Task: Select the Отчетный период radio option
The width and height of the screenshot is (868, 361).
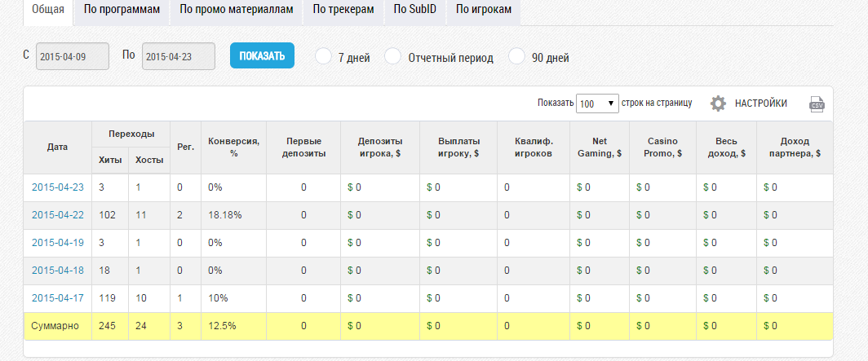Action: pos(392,56)
